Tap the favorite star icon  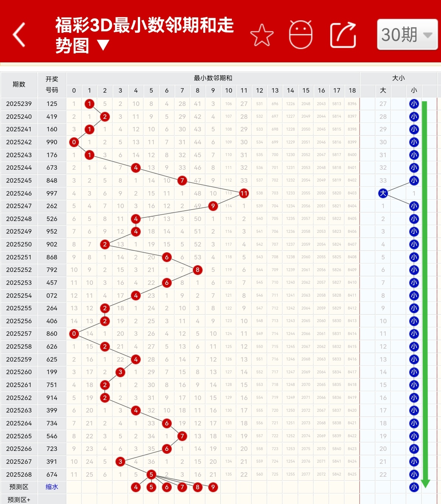pyautogui.click(x=262, y=35)
